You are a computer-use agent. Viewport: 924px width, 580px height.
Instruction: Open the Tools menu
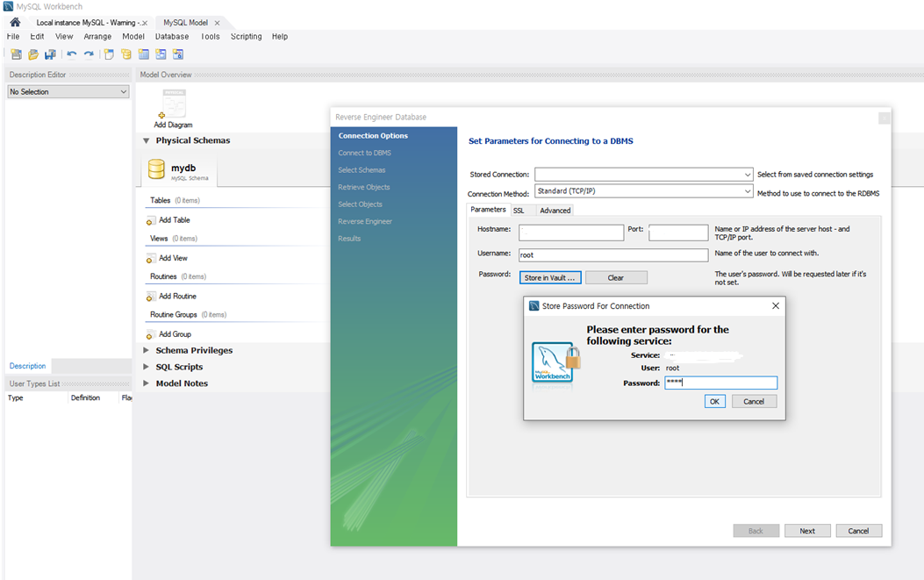(x=211, y=37)
